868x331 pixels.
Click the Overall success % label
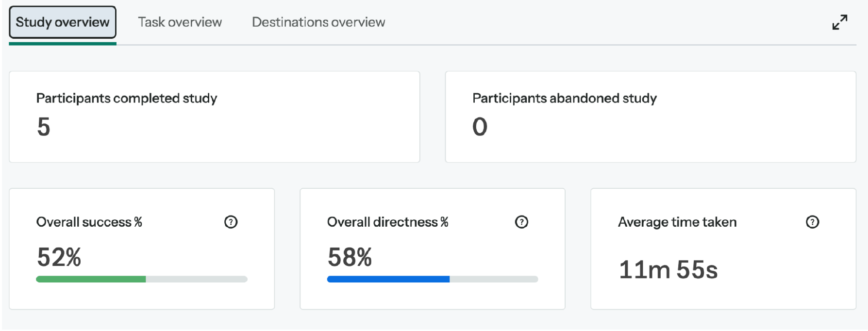click(89, 222)
